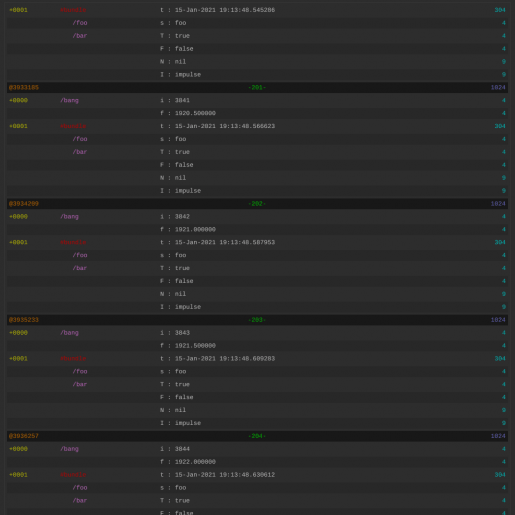Click the integer value 3843

click(182, 333)
